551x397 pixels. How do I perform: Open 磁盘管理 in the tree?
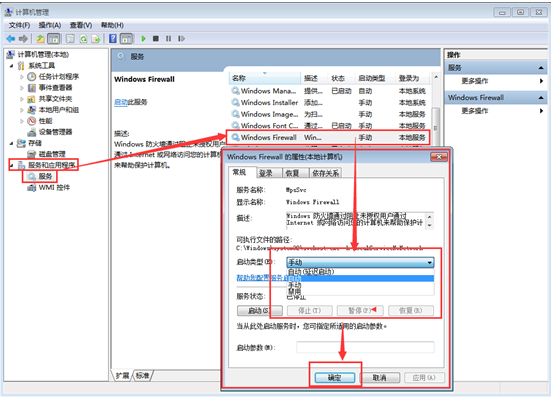52,154
